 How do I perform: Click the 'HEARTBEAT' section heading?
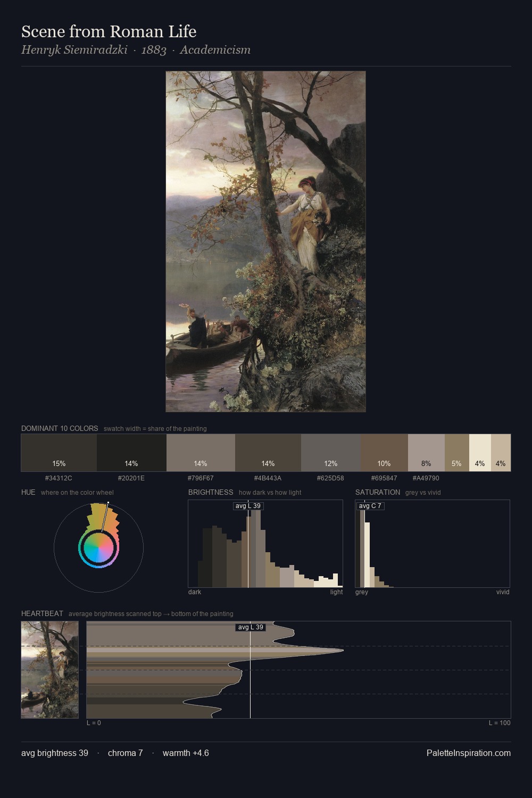click(42, 613)
